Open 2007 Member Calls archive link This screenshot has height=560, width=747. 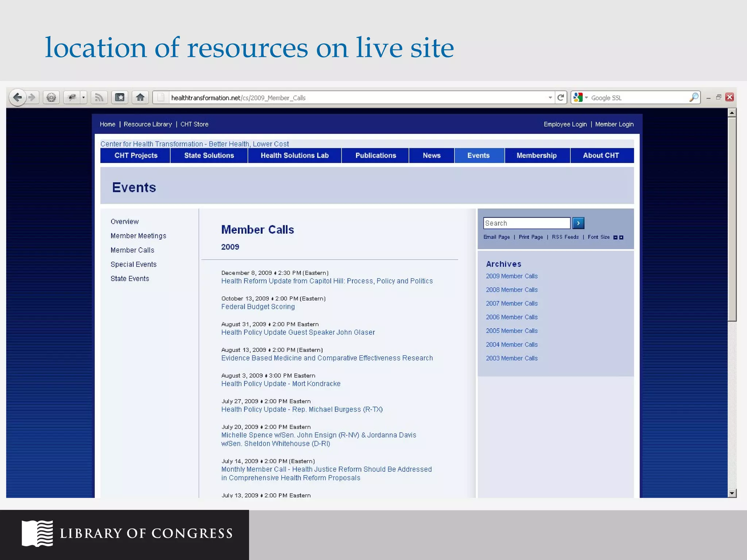(511, 303)
